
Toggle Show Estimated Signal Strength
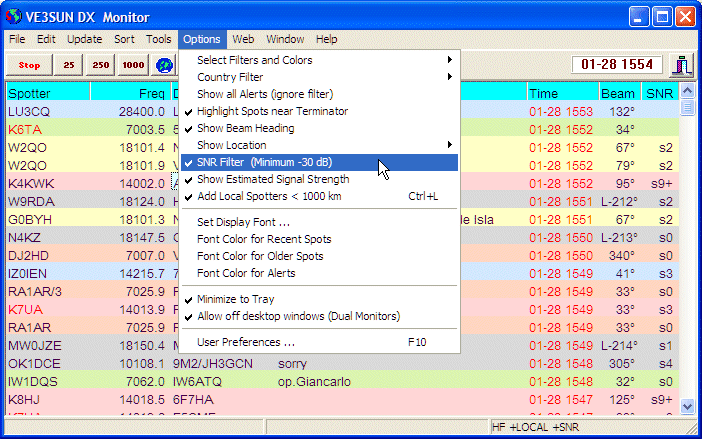tap(273, 179)
